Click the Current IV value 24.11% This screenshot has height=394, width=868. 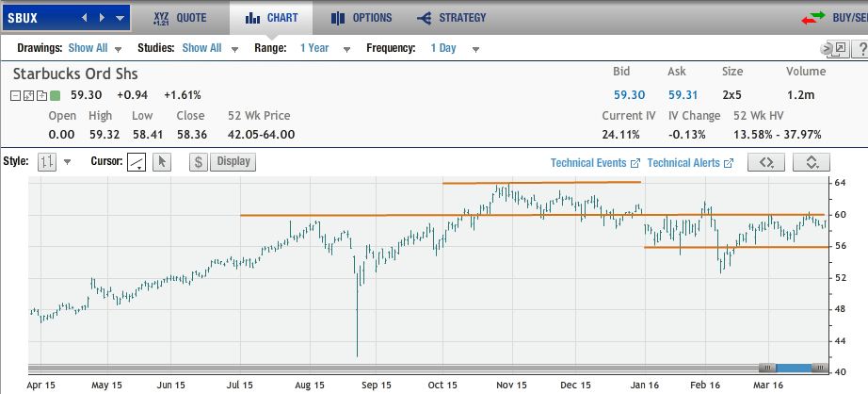(620, 135)
